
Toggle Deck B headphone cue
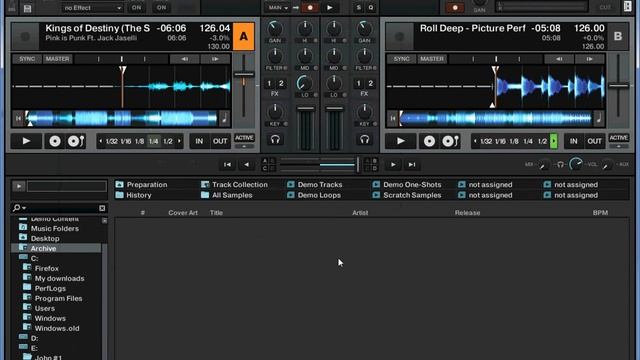pos(364,140)
